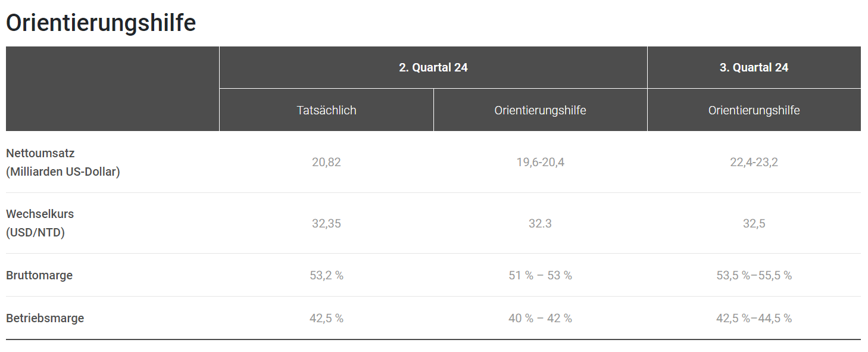Select the 3. Quartal 24 header
Image resolution: width=868 pixels, height=352 pixels.
[754, 67]
